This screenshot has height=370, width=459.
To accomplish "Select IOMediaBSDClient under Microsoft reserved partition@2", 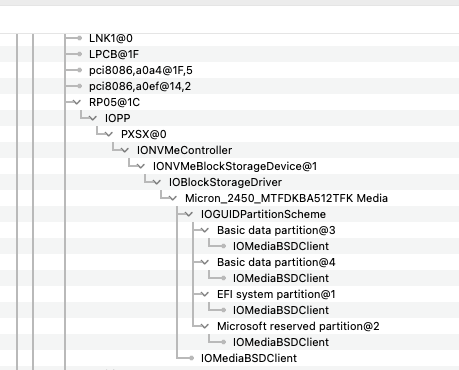I will point(281,342).
